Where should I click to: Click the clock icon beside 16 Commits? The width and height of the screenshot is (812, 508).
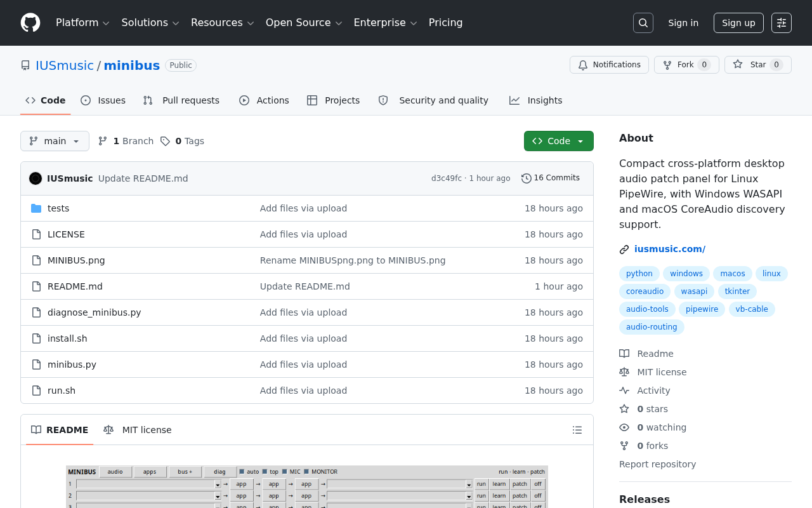[x=527, y=178]
